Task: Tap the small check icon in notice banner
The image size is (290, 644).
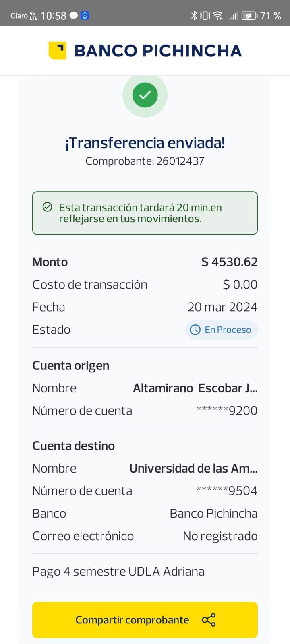Action: pyautogui.click(x=48, y=207)
